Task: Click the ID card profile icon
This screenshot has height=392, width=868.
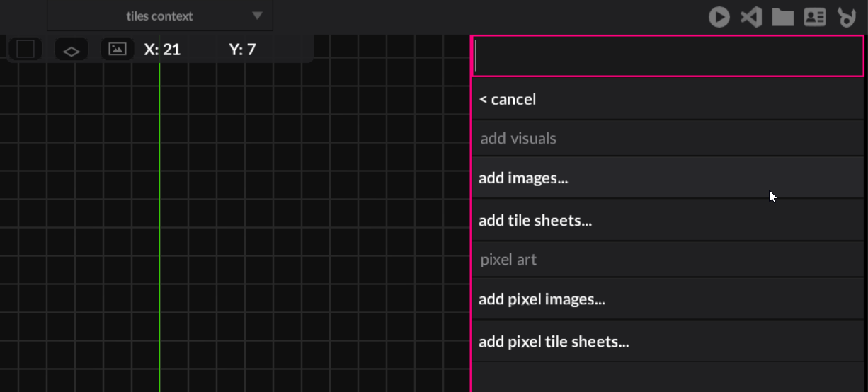Action: click(814, 17)
